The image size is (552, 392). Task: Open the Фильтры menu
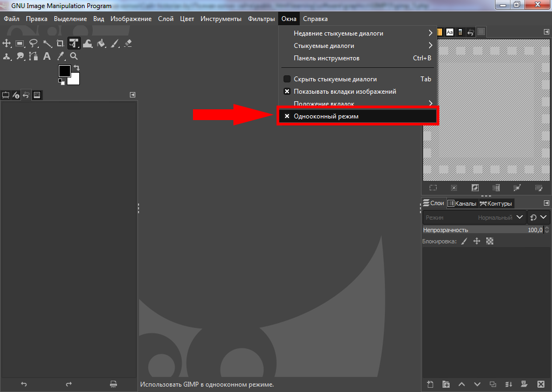[261, 19]
